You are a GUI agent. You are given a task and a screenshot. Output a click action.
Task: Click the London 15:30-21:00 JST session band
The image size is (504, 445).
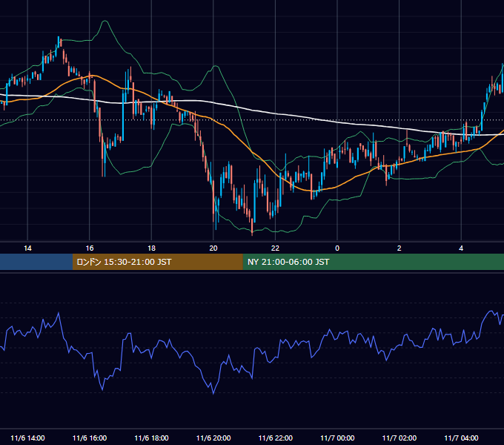click(x=157, y=262)
